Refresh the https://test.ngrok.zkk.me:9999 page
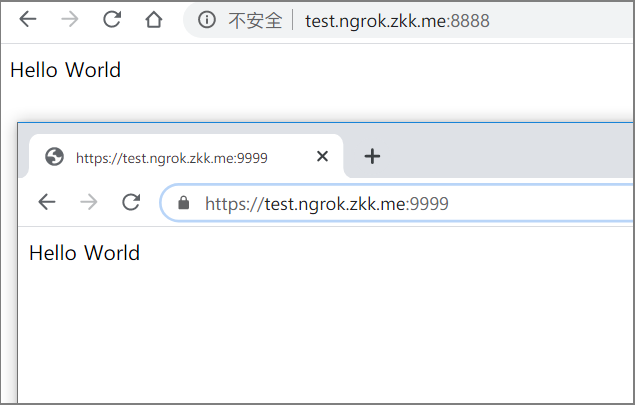The width and height of the screenshot is (635, 405). (130, 203)
